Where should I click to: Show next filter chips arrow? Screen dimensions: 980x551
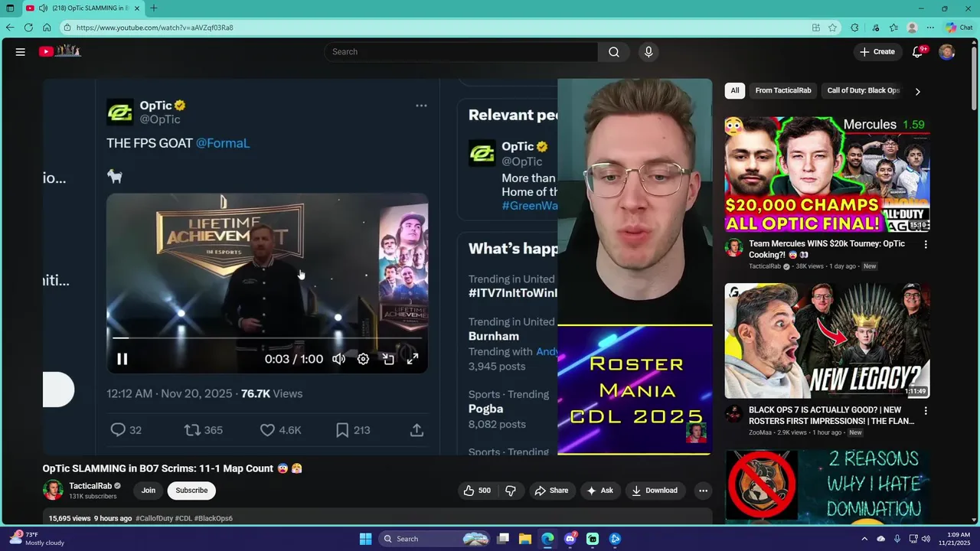917,91
